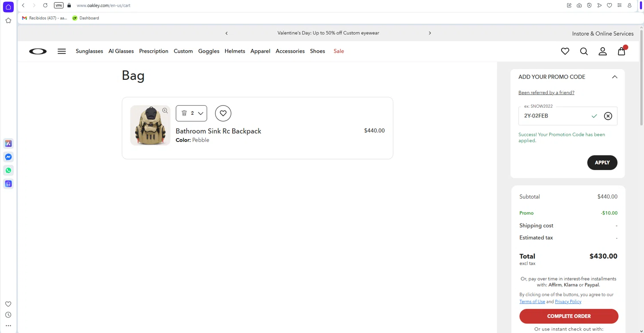Open the browser easy setup menu icon
Image resolution: width=644 pixels, height=333 pixels.
point(620,5)
